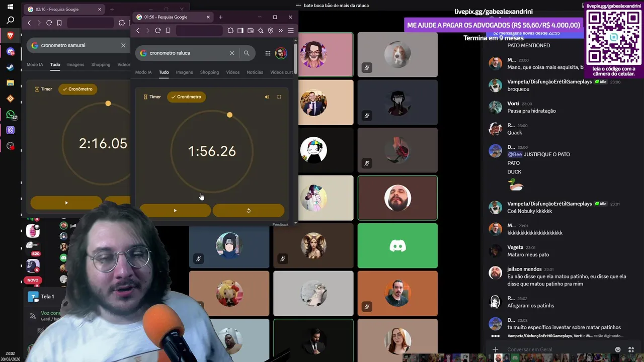This screenshot has height=362, width=644.
Task: Click the duck emoji in chat
Action: 516,185
